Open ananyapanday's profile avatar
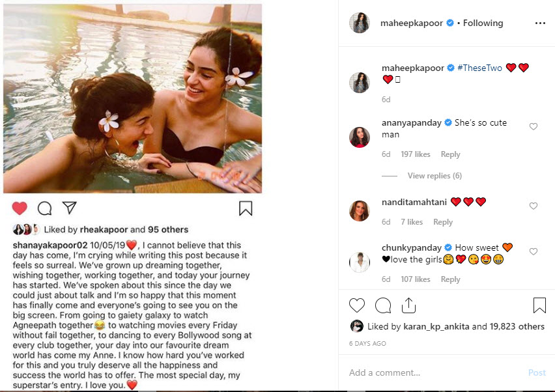 click(x=360, y=137)
